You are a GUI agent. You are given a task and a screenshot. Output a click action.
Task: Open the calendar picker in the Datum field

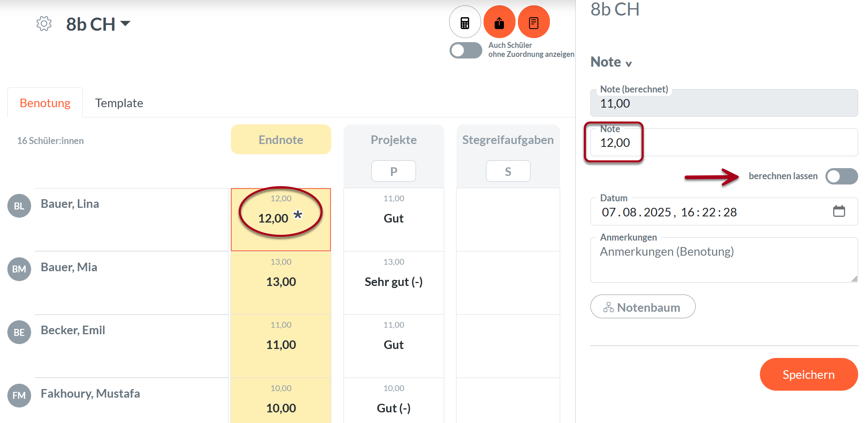coord(839,211)
